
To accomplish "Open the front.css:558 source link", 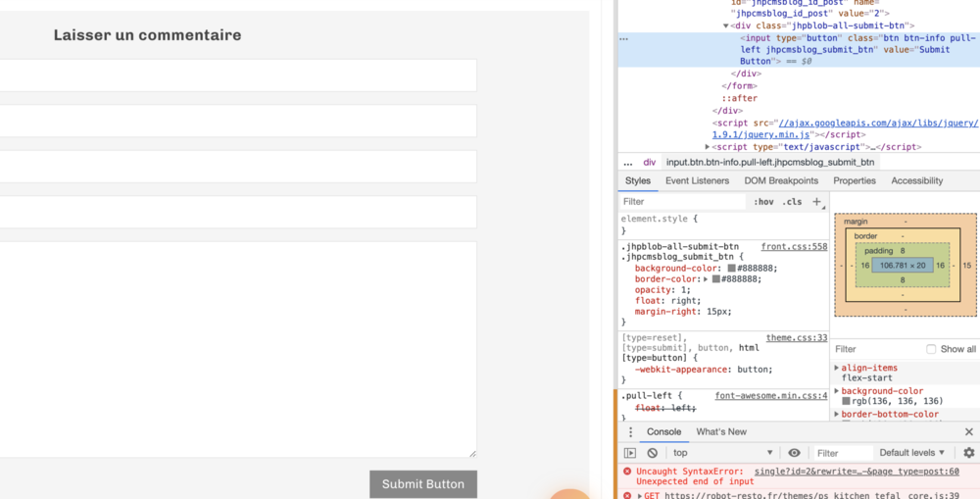I will click(794, 247).
